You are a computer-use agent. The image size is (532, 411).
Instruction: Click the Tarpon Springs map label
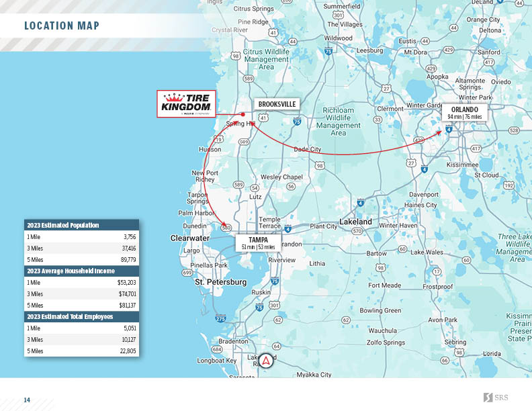(x=197, y=197)
